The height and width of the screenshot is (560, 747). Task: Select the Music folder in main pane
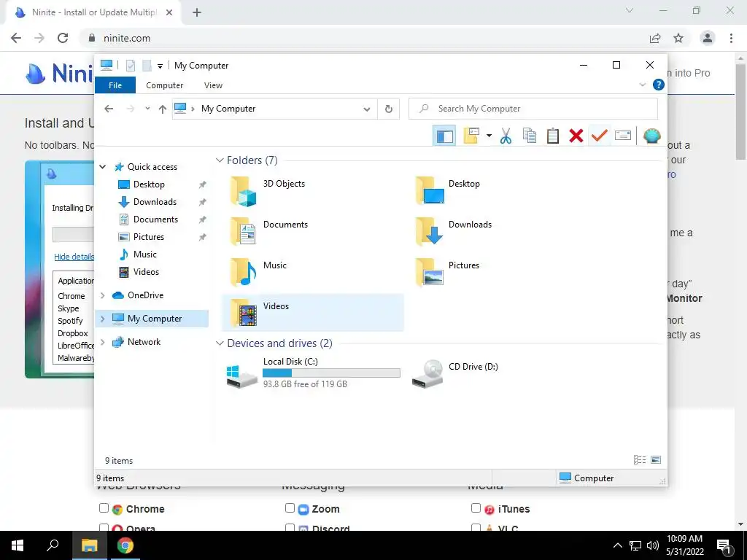pyautogui.click(x=312, y=272)
